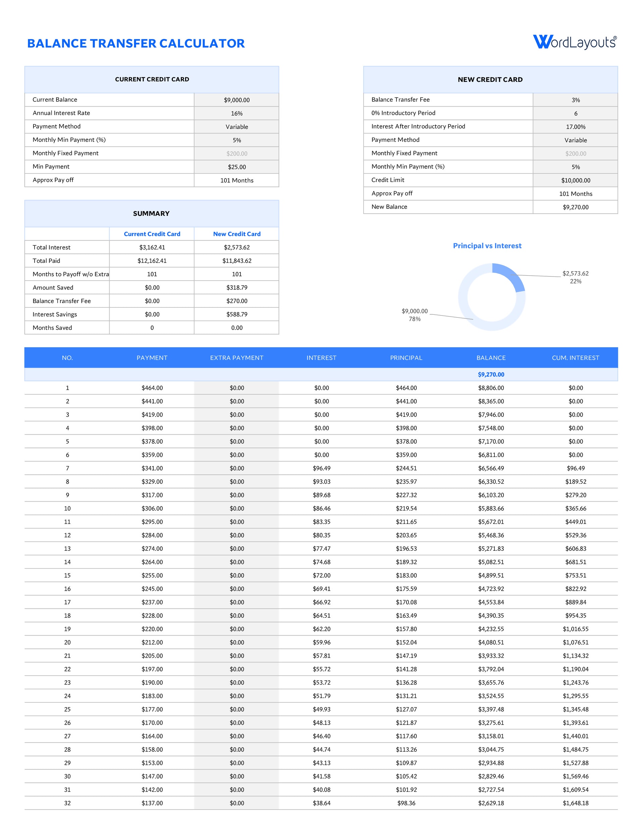Click the Extra Payment cell in row 3
This screenshot has height=834, width=644.
click(x=237, y=415)
